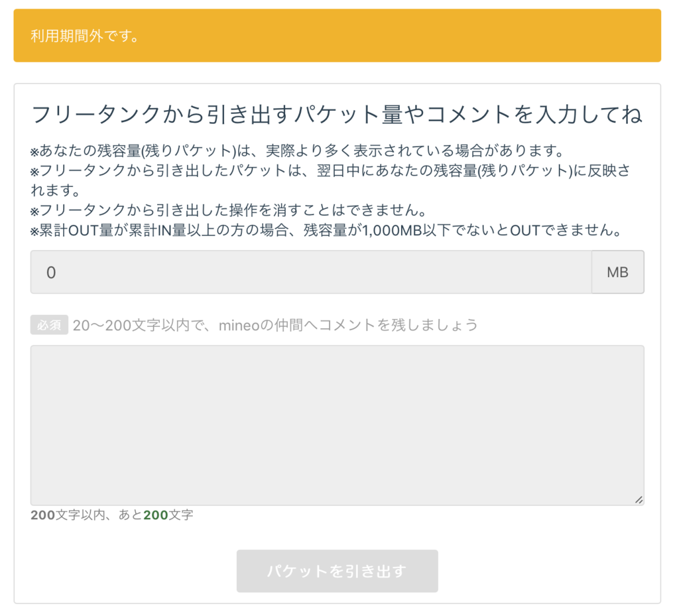Click the packet amount input showing 0
Viewport: 679px width, 616px height.
point(311,272)
